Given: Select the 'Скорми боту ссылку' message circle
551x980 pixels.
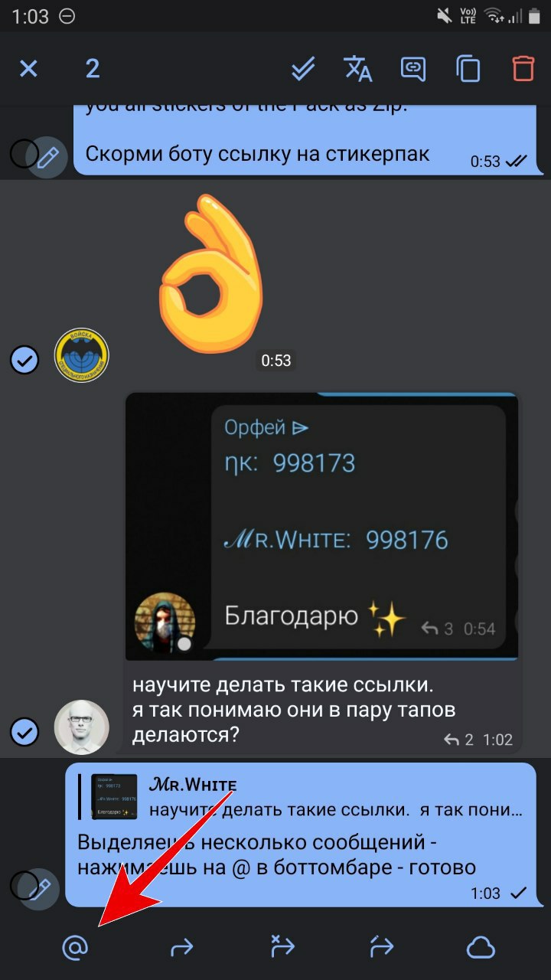Looking at the screenshot, I should (24, 154).
